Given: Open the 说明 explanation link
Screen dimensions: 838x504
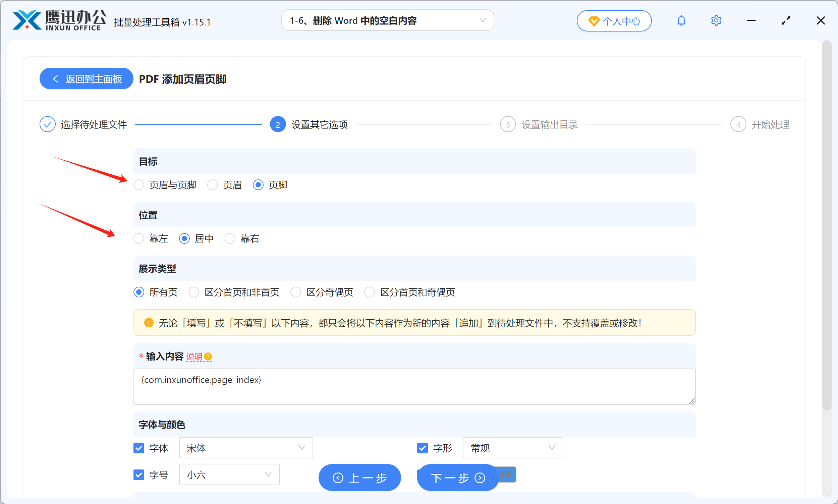Looking at the screenshot, I should tap(194, 356).
